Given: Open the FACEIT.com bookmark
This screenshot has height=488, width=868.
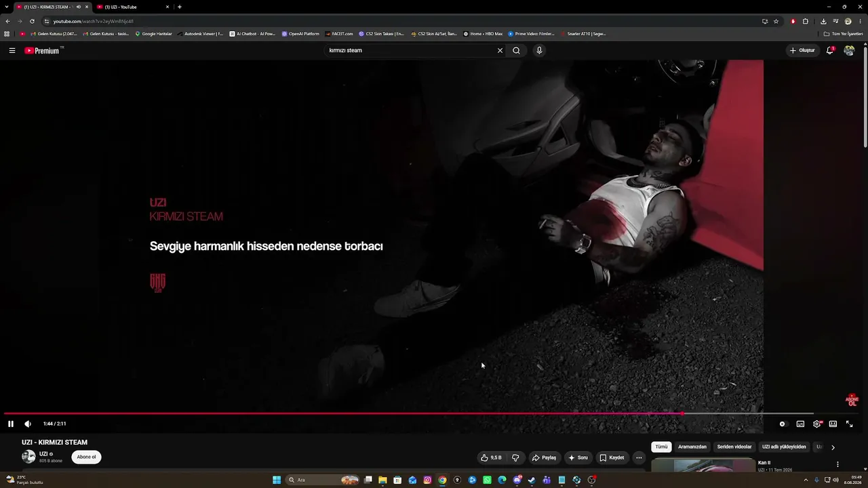Looking at the screenshot, I should [x=339, y=33].
